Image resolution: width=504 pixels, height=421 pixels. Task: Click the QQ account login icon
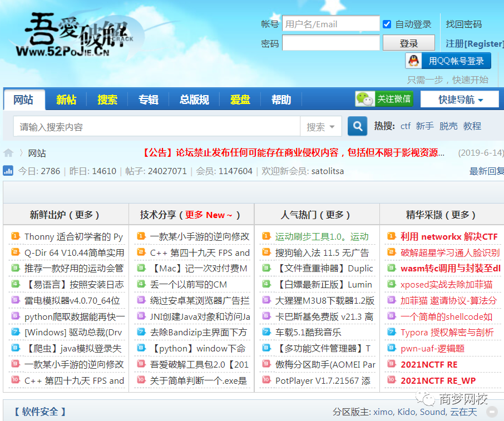point(412,61)
